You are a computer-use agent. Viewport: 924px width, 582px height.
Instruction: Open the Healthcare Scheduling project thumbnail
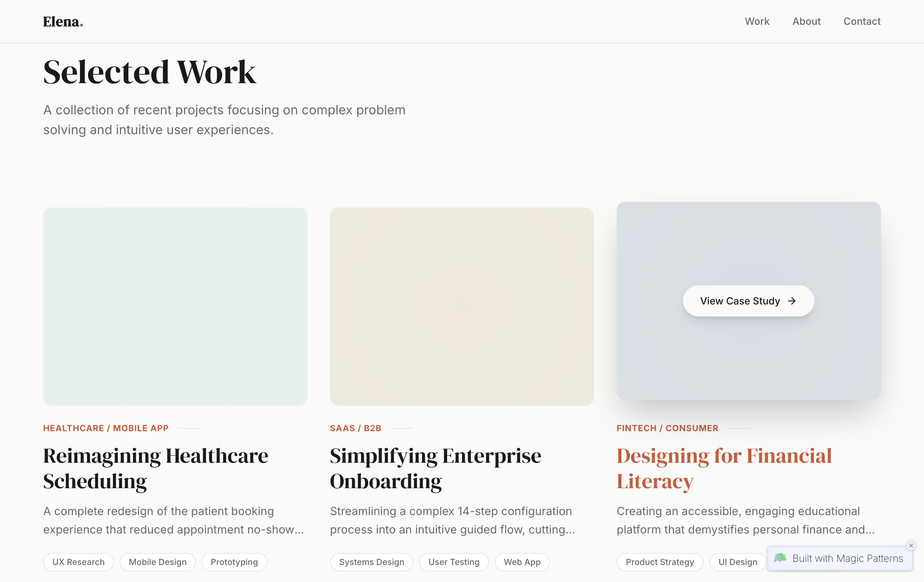[175, 306]
